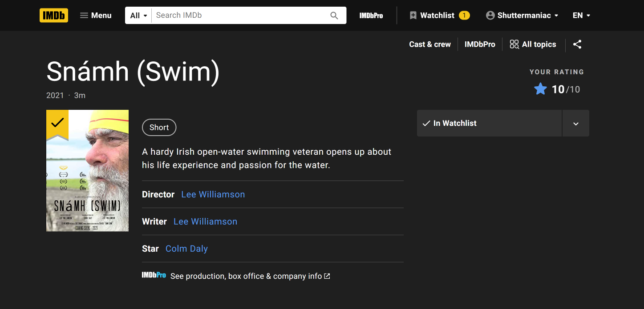This screenshot has width=644, height=309.
Task: Click the blue star to change your rating
Action: 540,89
